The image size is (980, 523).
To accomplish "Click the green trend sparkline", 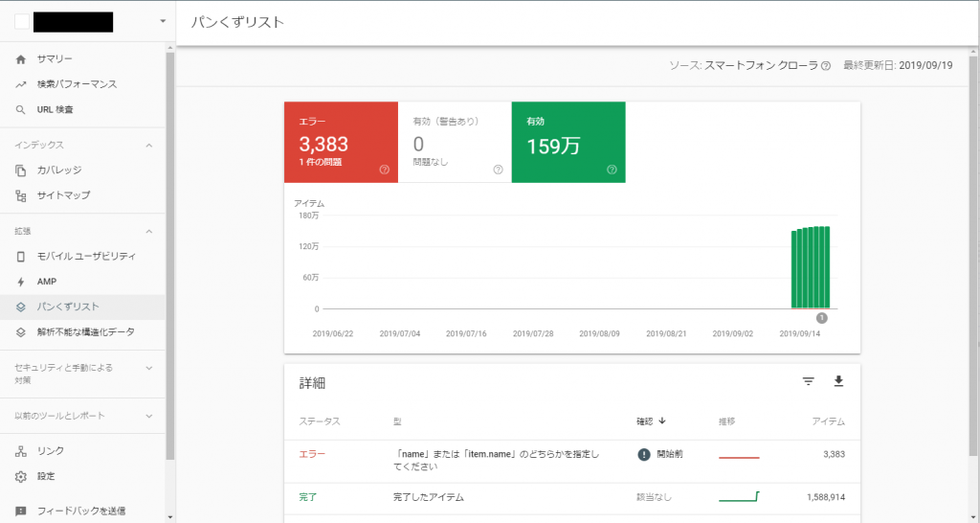I will [x=739, y=497].
